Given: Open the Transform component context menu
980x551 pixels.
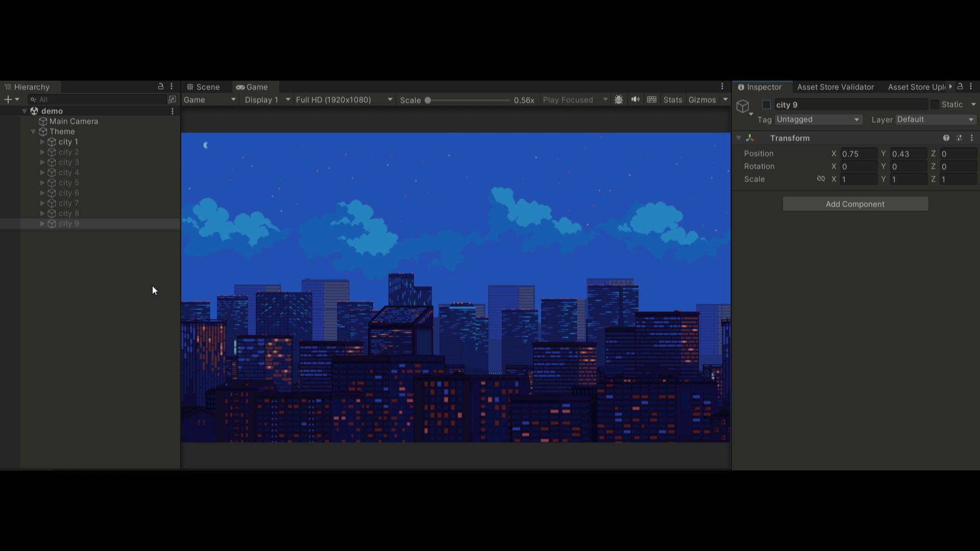Looking at the screenshot, I should click(x=972, y=138).
